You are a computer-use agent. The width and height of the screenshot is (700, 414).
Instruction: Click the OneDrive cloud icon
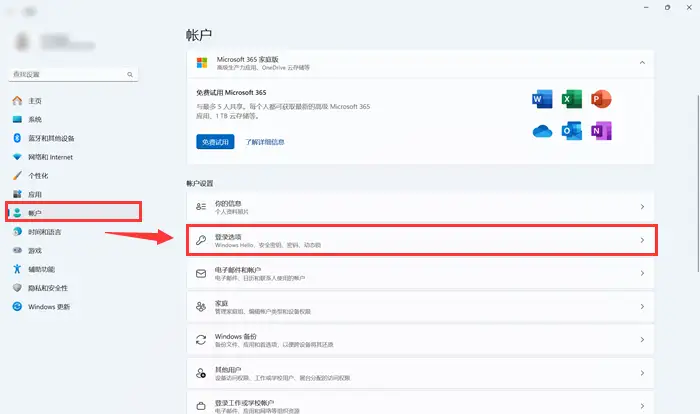(542, 131)
